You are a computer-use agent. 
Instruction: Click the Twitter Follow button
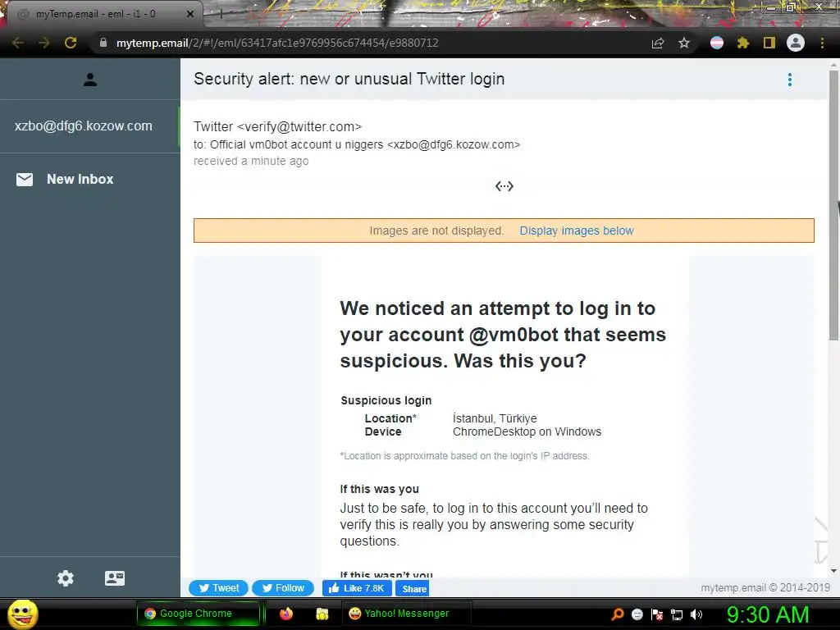(x=283, y=588)
